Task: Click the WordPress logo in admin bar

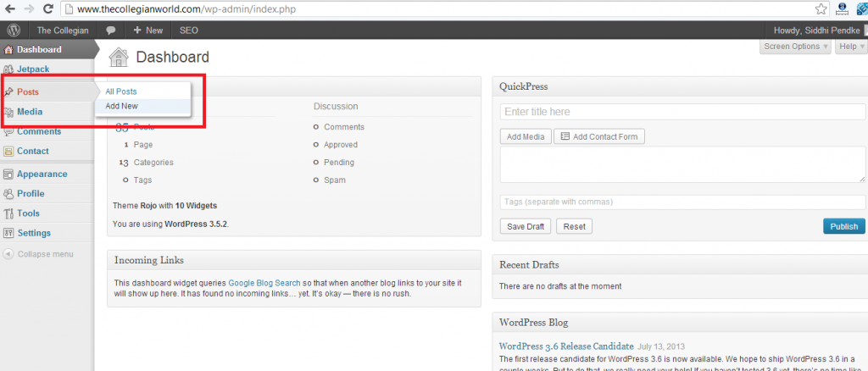Action: 14,30
